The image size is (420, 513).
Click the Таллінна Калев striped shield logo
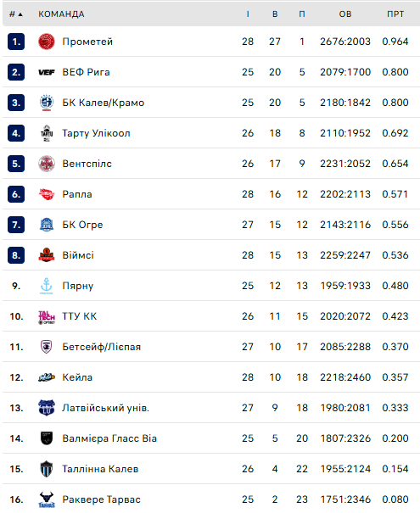47,469
